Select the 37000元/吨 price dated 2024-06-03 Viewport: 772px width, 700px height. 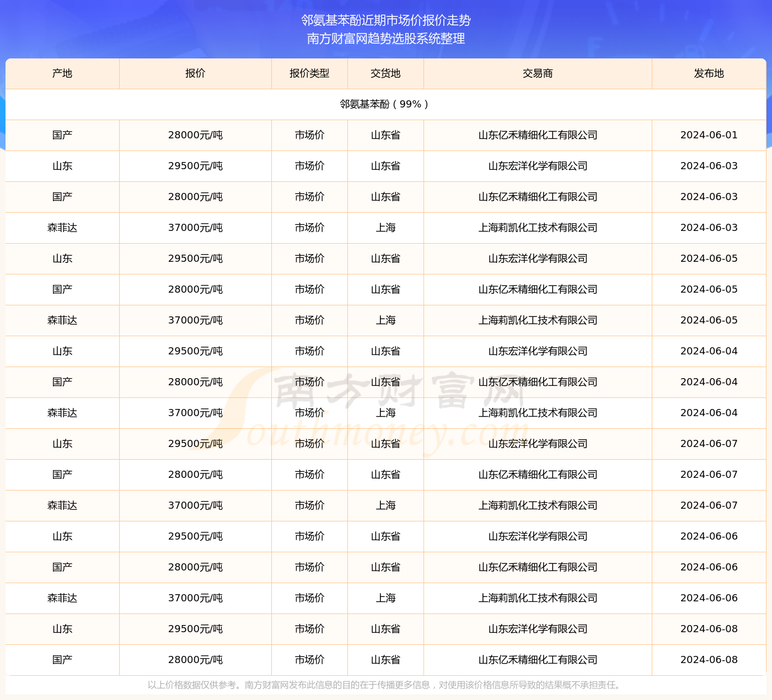coord(195,228)
